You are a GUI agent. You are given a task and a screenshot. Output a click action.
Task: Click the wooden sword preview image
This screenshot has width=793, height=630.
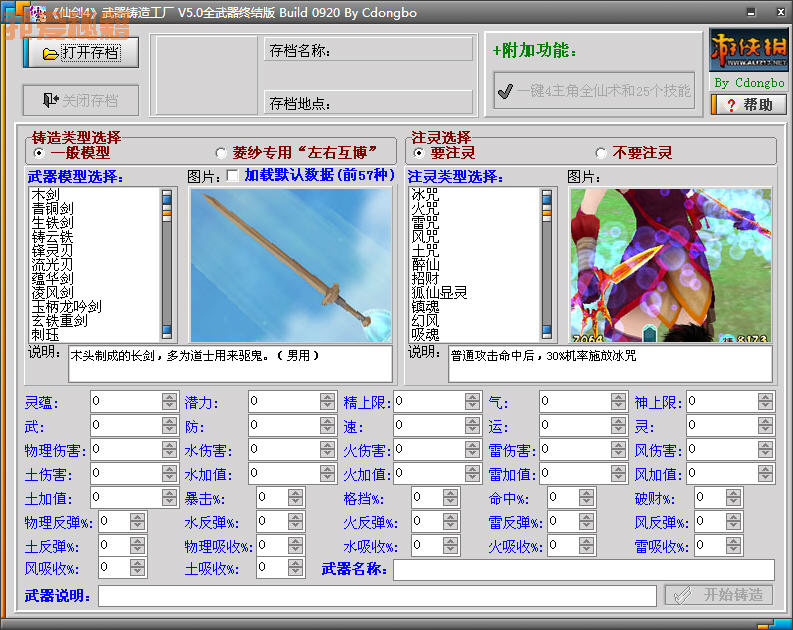[x=291, y=265]
